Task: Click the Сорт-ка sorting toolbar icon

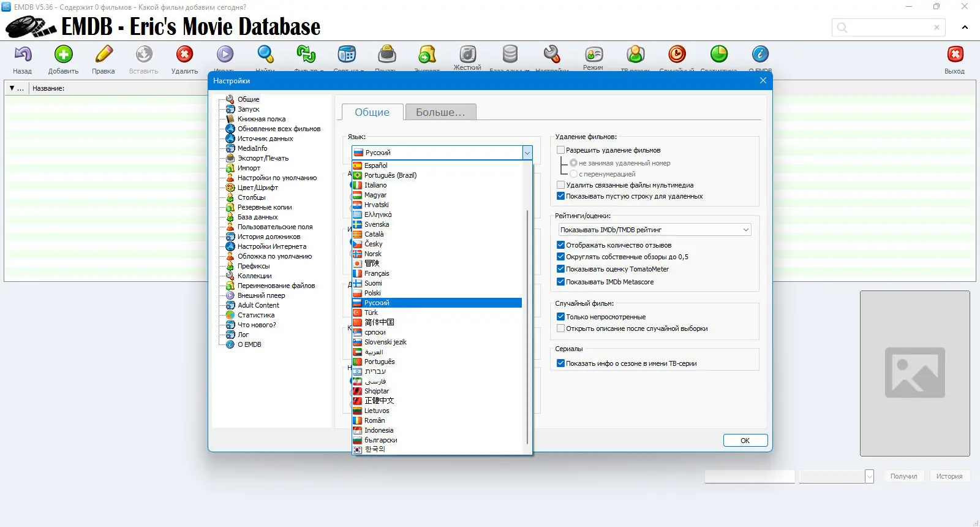Action: 347,55
